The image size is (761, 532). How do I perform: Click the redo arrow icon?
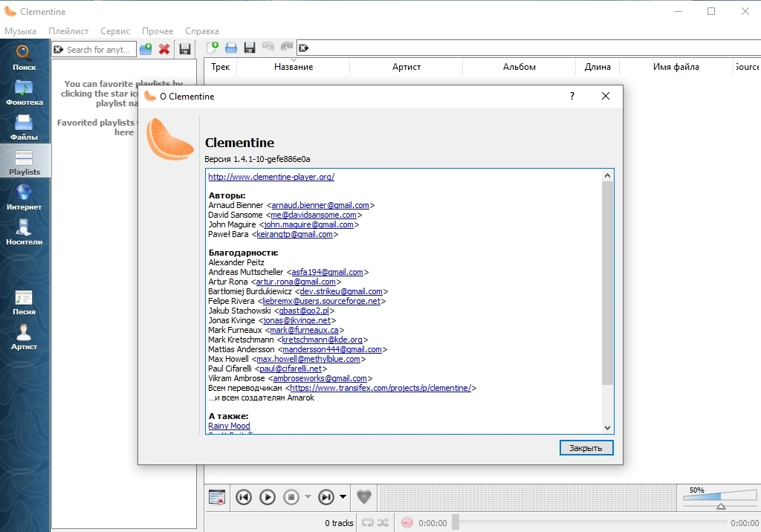287,47
